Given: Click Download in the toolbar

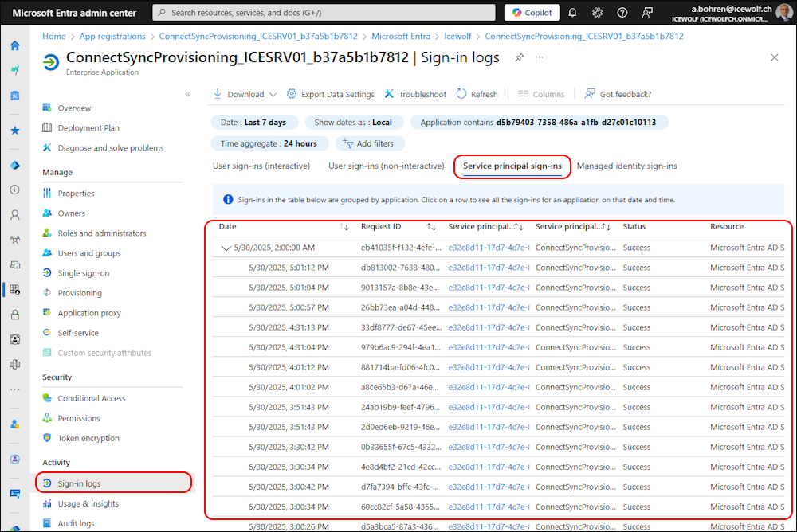Looking at the screenshot, I should click(239, 94).
